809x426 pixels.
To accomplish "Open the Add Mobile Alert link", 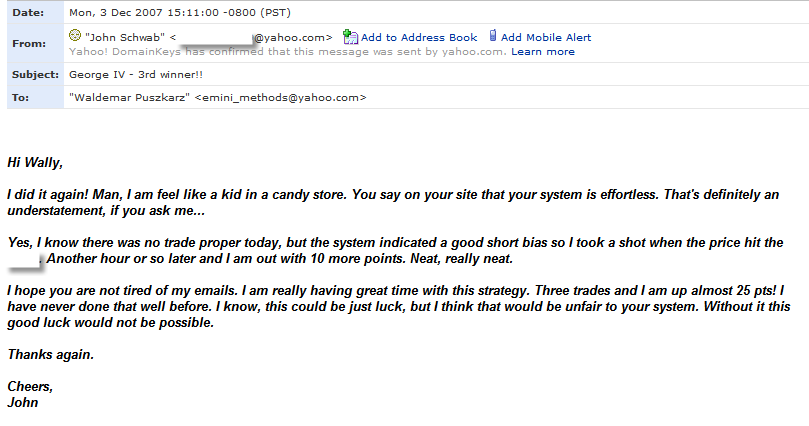I will tap(546, 37).
